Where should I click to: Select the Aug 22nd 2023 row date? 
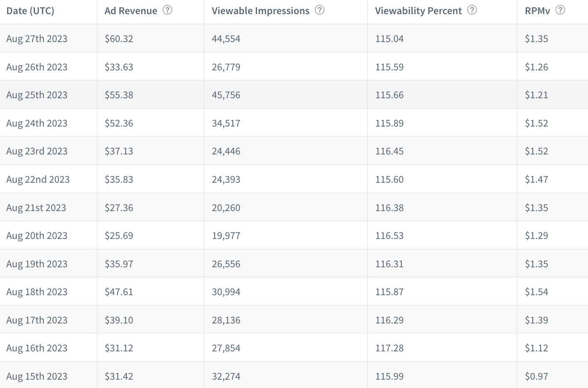click(x=38, y=179)
